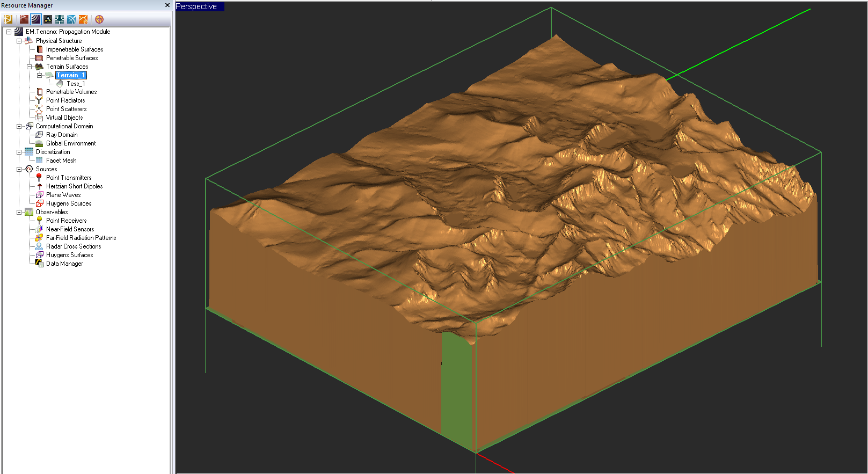Collapse the Sources tree branch
Screen dimensions: 868x474
point(19,169)
